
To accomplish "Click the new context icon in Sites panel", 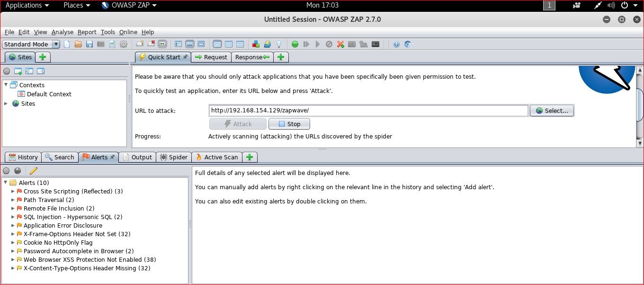I will coord(18,72).
